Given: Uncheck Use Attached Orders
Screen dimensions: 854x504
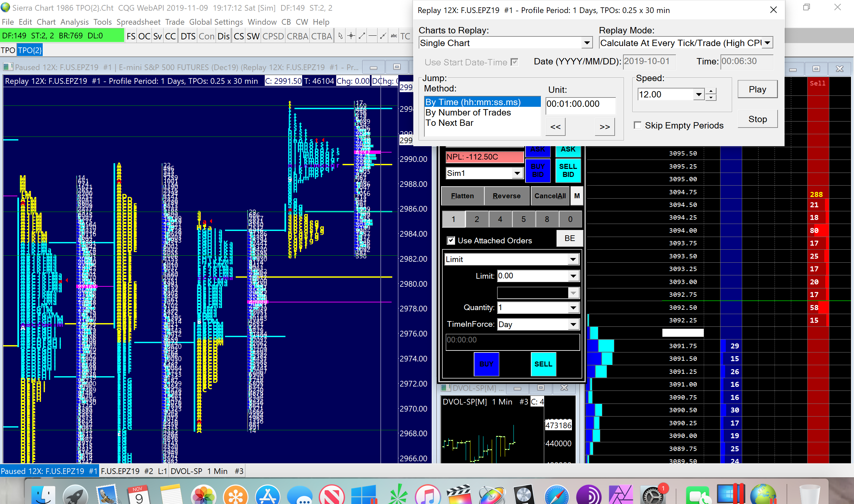Looking at the screenshot, I should [451, 240].
